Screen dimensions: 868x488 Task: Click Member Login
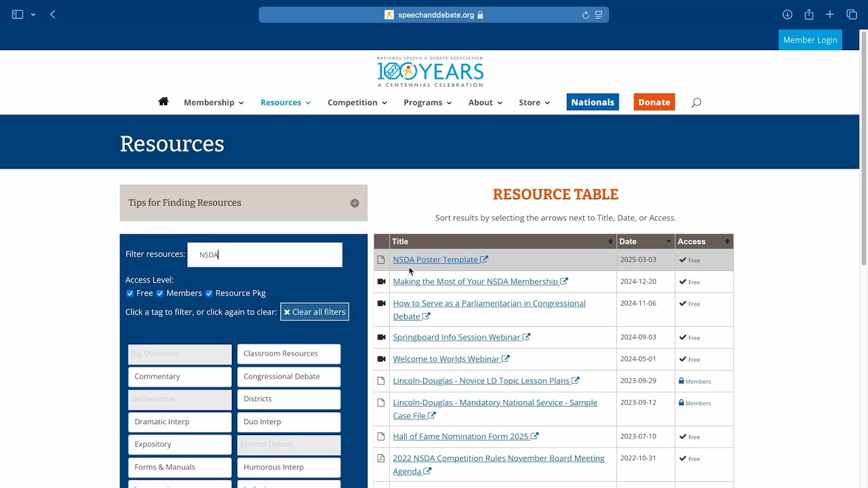[810, 40]
